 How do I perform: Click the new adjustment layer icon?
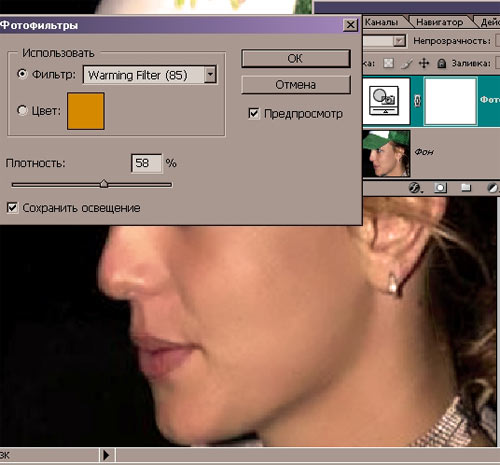tap(493, 188)
